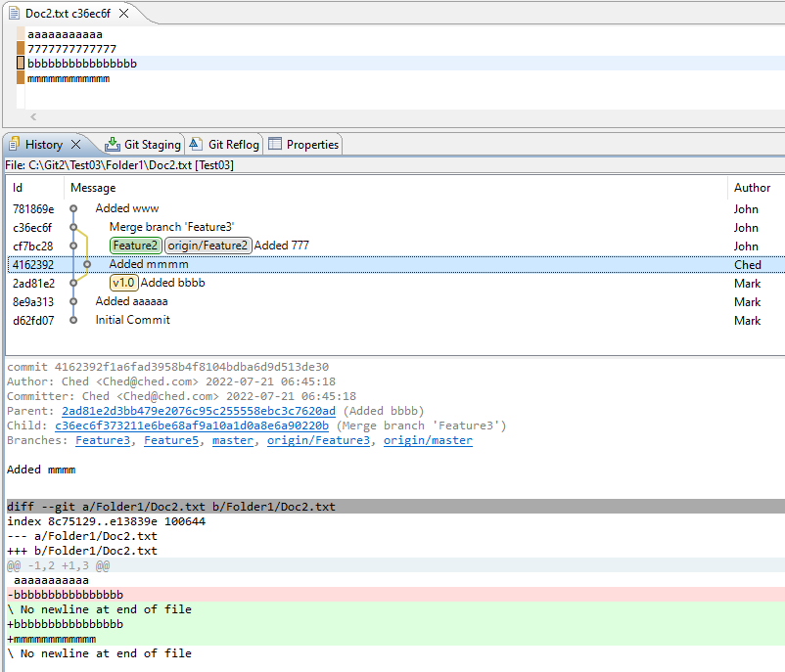Close the History view tab
The width and height of the screenshot is (785, 672).
point(77,145)
